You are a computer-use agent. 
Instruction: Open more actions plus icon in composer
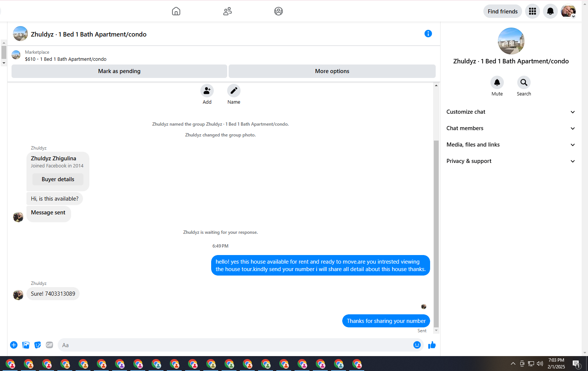[14, 345]
